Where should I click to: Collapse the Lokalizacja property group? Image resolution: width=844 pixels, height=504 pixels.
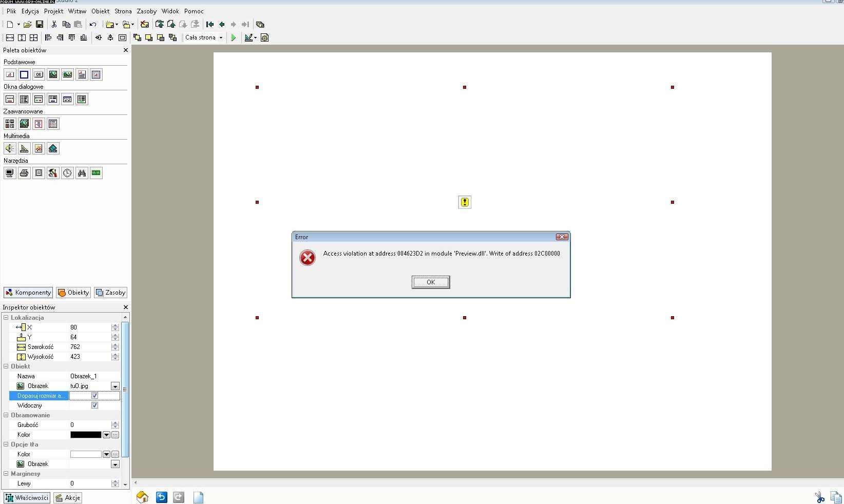6,318
